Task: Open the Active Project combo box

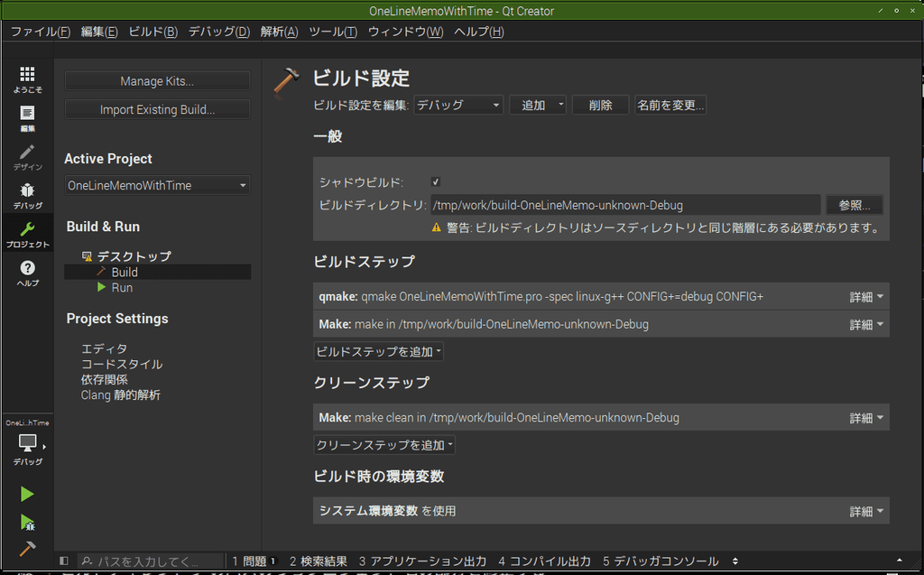Action: [x=157, y=185]
